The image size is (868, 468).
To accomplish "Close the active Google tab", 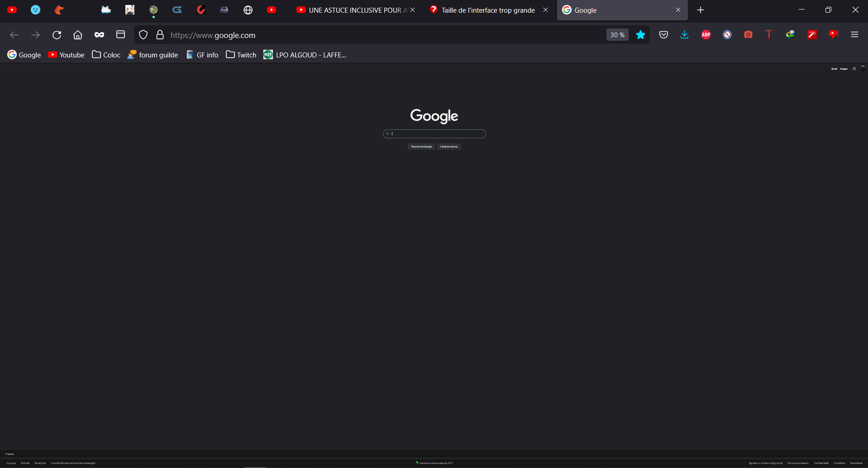I will [678, 10].
